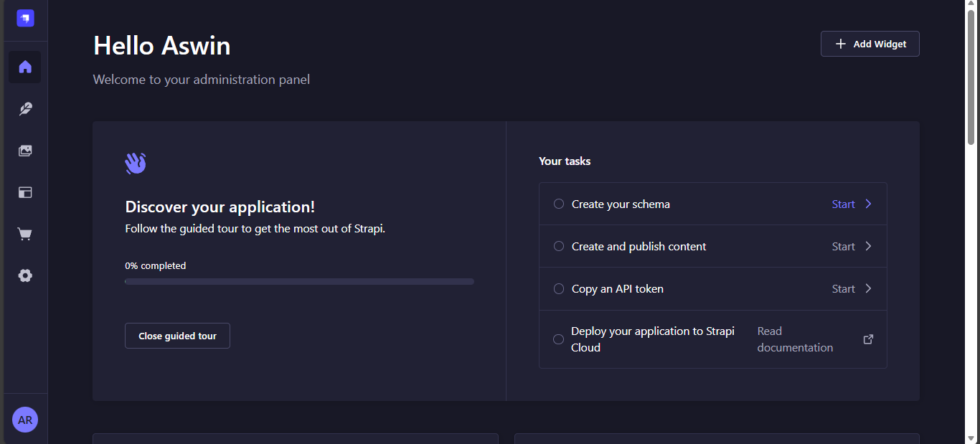Select the Create your schema circle

(559, 204)
